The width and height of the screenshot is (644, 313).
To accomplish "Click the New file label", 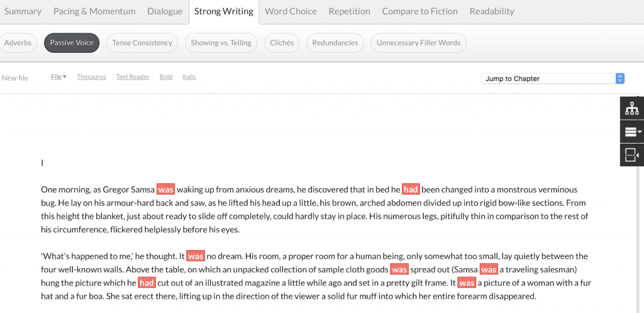I will (15, 77).
